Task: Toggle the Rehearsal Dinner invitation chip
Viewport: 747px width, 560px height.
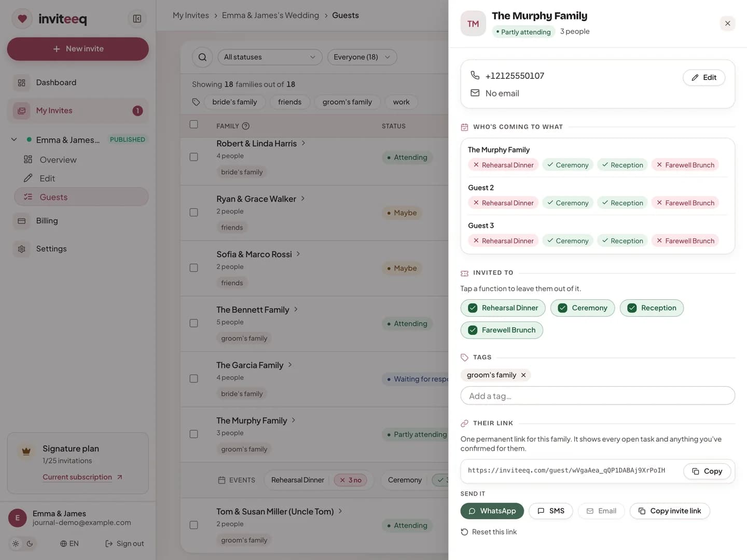Action: pos(503,308)
